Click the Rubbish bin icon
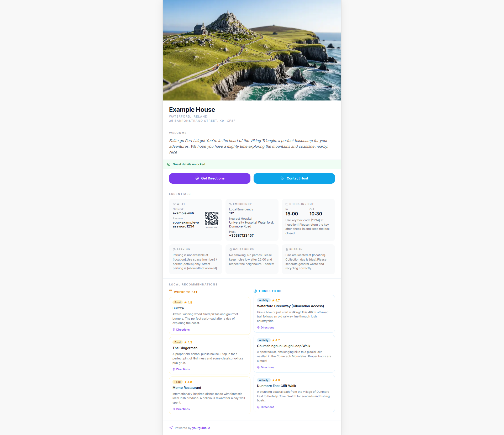 pos(287,249)
